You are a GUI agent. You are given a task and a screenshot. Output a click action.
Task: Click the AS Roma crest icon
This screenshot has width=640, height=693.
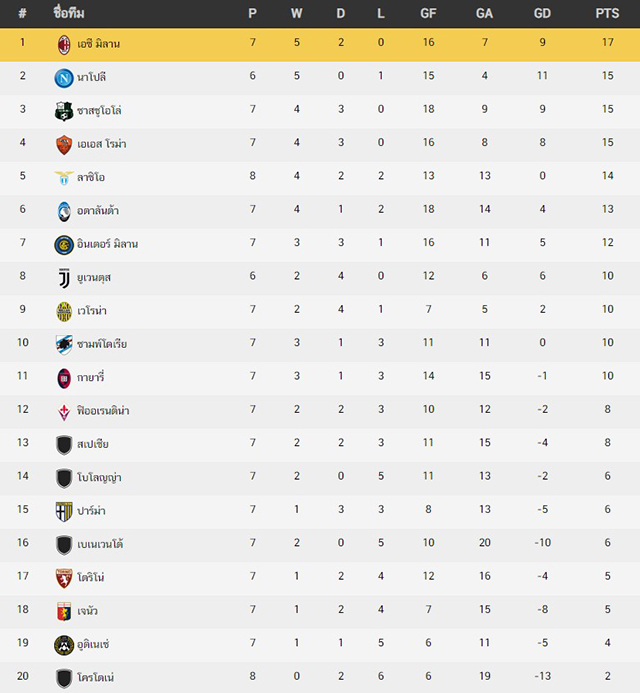pos(64,145)
